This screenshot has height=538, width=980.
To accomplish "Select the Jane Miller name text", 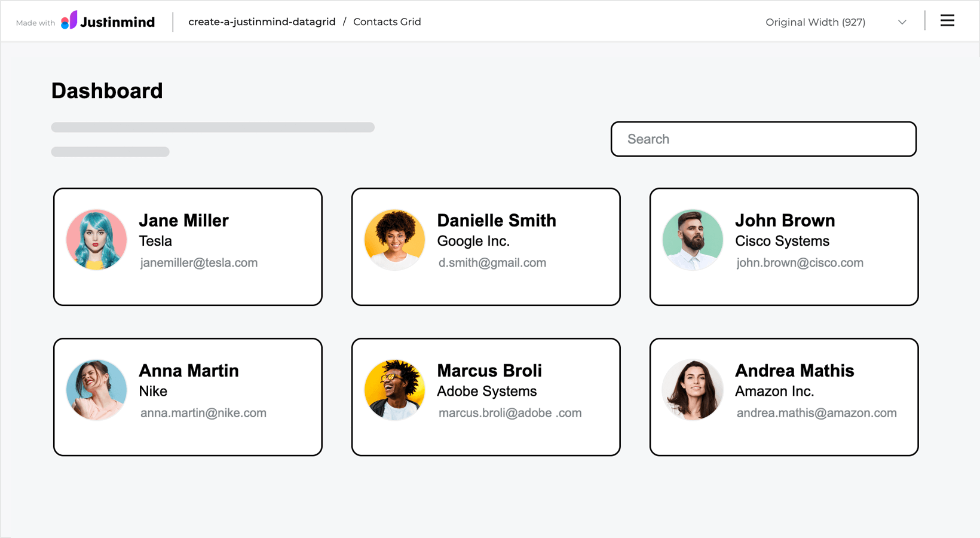I will coord(183,221).
